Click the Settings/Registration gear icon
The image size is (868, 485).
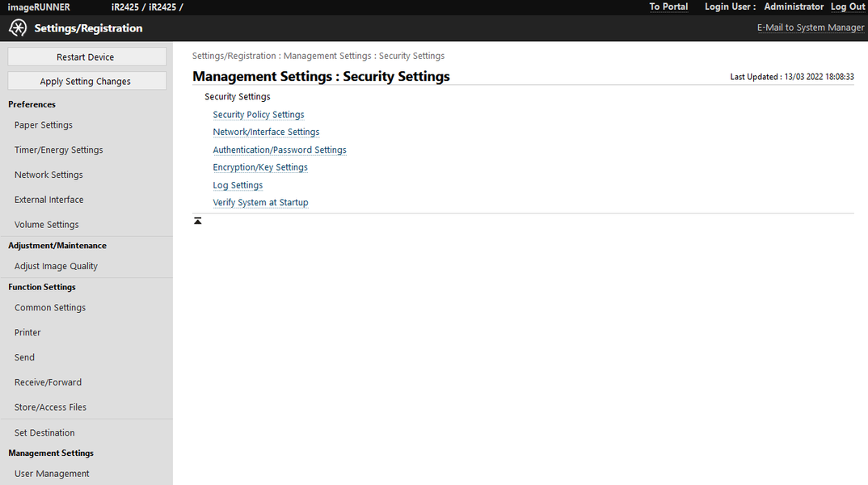[18, 28]
